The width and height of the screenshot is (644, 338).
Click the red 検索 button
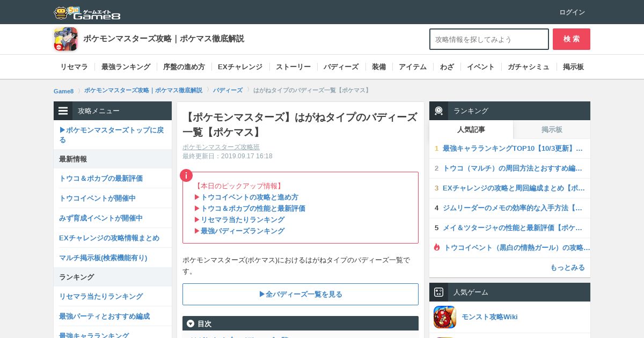coord(572,39)
